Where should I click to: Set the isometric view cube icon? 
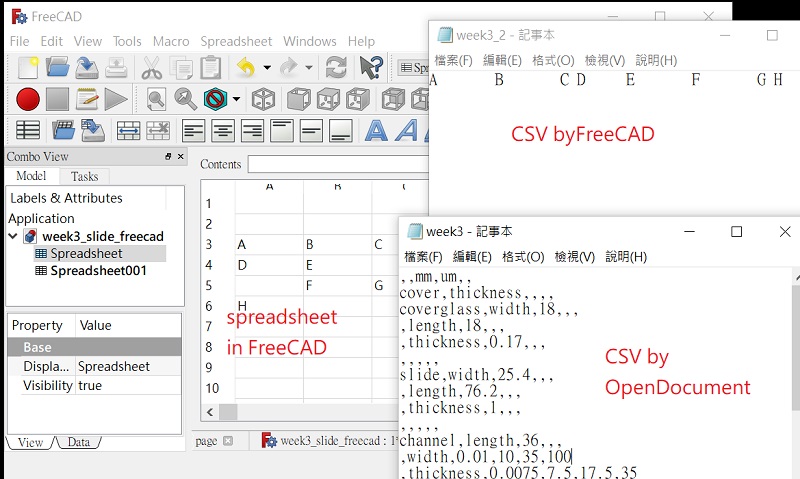click(263, 99)
